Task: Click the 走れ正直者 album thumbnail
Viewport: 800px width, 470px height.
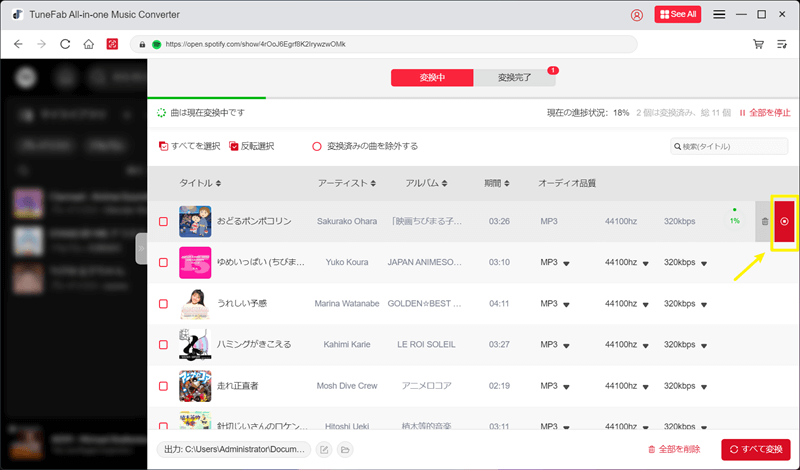Action: [x=195, y=386]
